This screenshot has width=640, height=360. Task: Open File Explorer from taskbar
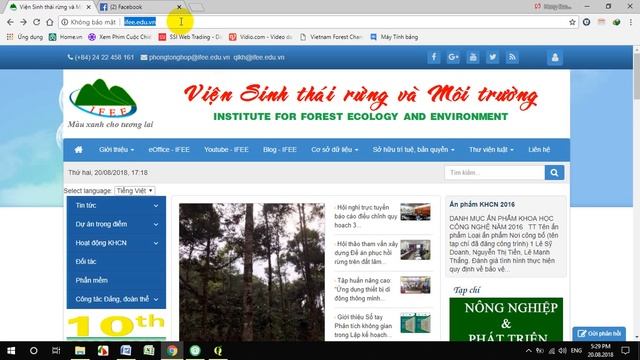coord(80,351)
